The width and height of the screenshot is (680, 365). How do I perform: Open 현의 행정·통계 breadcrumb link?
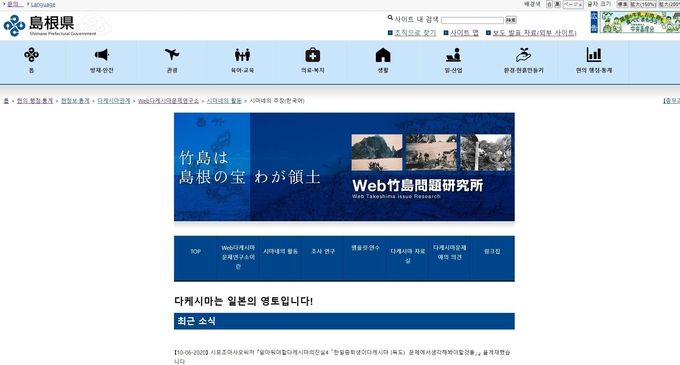pyautogui.click(x=35, y=101)
